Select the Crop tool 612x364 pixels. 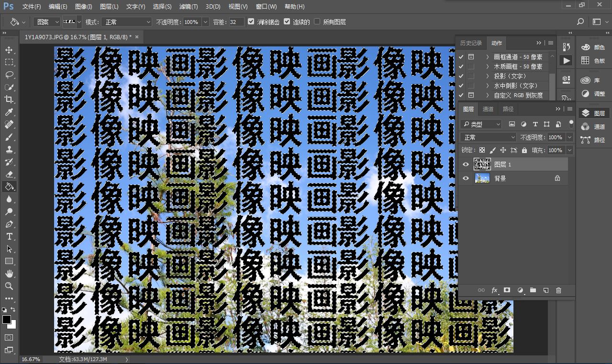[x=9, y=99]
